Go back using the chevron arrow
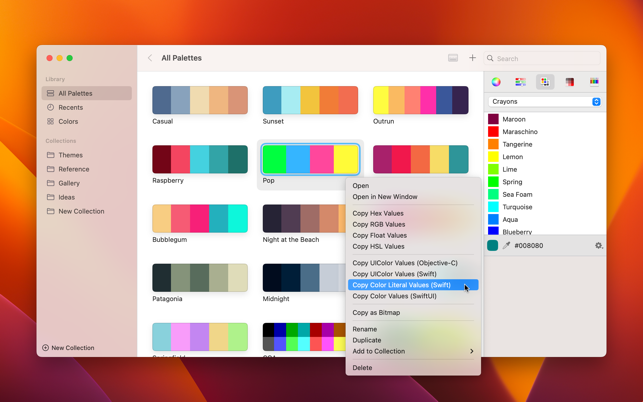The width and height of the screenshot is (643, 402). (x=151, y=58)
